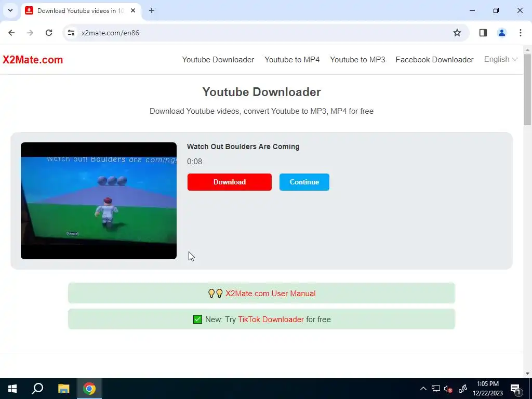The image size is (532, 399).
Task: Open Youtube to MP4 menu item
Action: pyautogui.click(x=292, y=60)
